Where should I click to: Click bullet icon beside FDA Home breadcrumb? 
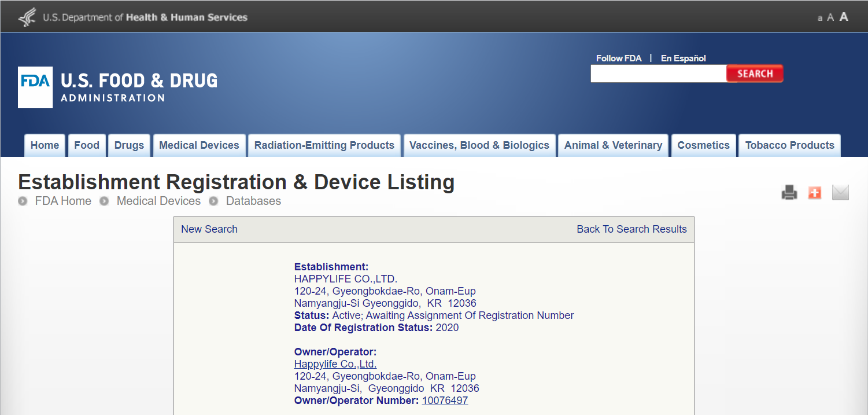pos(23,201)
